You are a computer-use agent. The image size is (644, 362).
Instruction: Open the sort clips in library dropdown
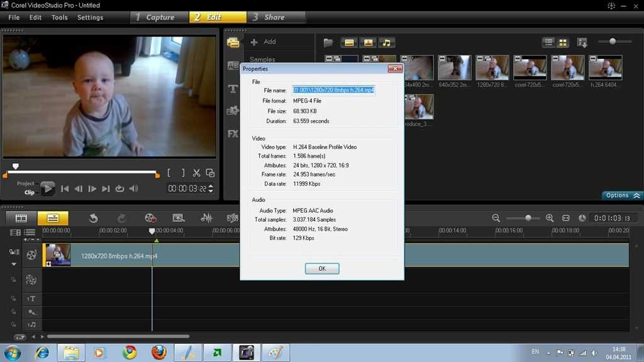(x=582, y=43)
